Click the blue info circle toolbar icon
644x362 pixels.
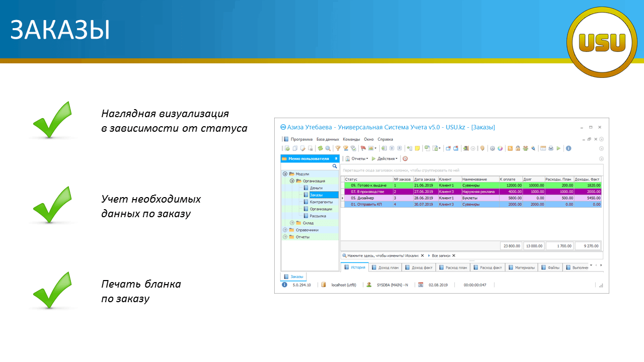pyautogui.click(x=569, y=148)
